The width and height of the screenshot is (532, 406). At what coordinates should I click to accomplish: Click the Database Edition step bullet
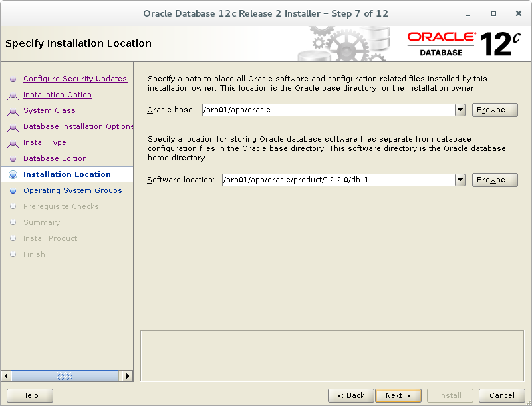[x=13, y=158]
